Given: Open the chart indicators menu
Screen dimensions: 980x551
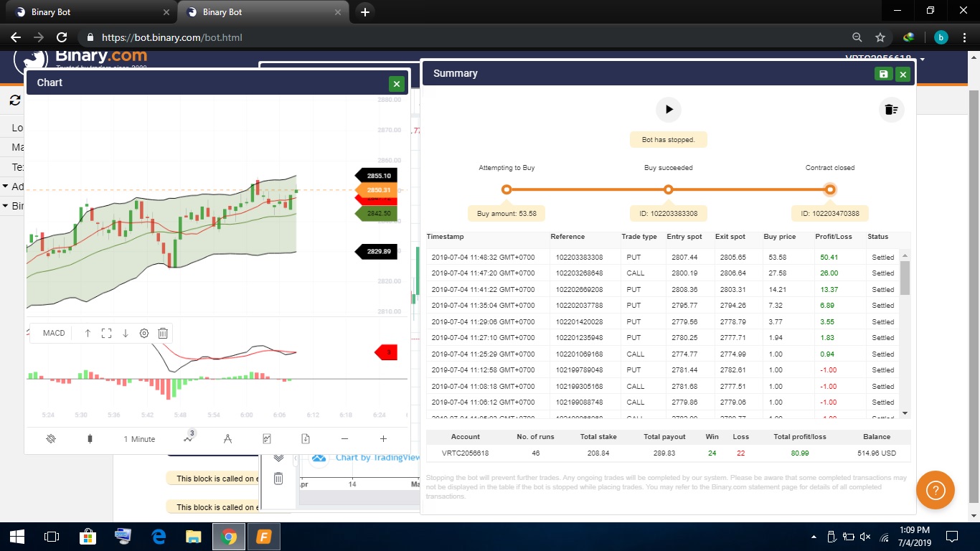Looking at the screenshot, I should click(x=189, y=438).
